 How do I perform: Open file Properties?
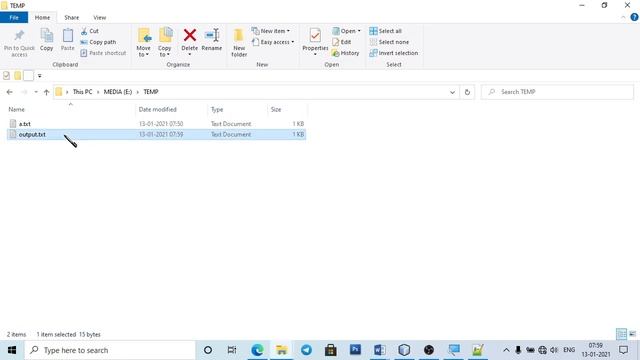point(315,42)
